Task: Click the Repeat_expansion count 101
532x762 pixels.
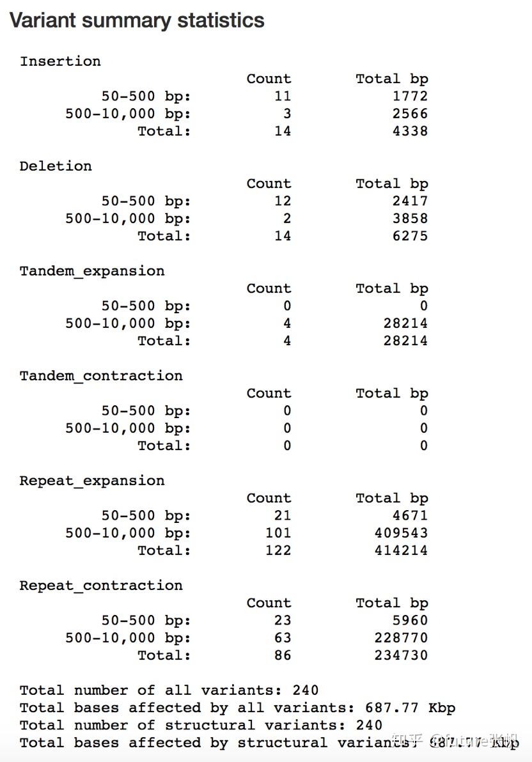Action: (x=278, y=533)
